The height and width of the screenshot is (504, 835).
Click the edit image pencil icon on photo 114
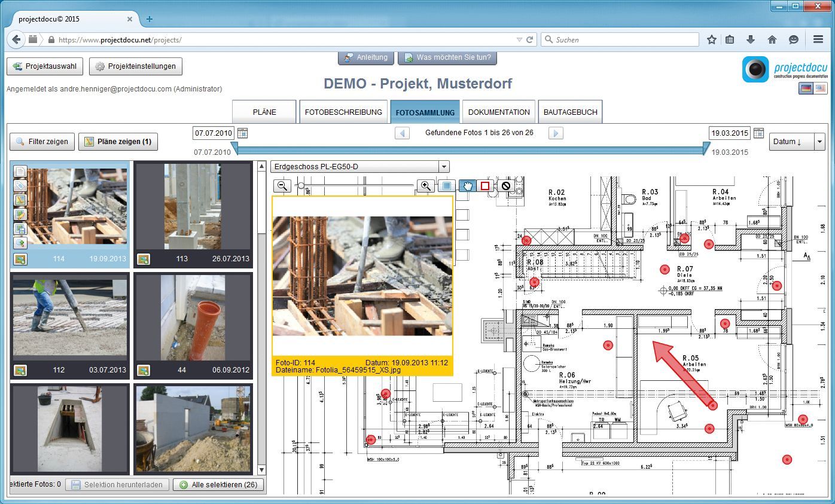[20, 214]
